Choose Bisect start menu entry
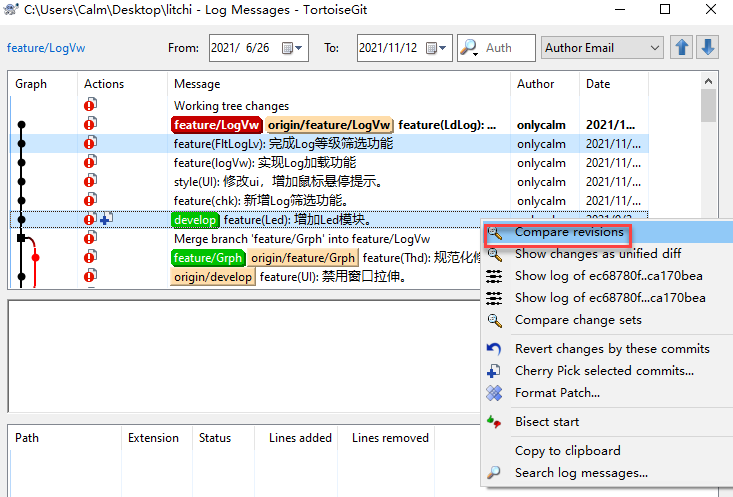This screenshot has width=733, height=497. pos(607,422)
